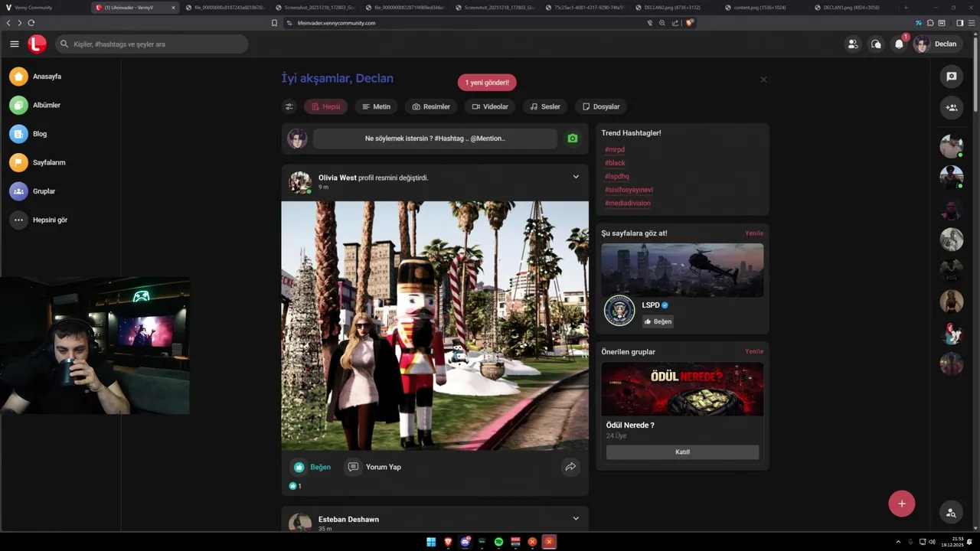Screen dimensions: 980x551
Task: Click Yenile in suggested pages
Action: [754, 233]
